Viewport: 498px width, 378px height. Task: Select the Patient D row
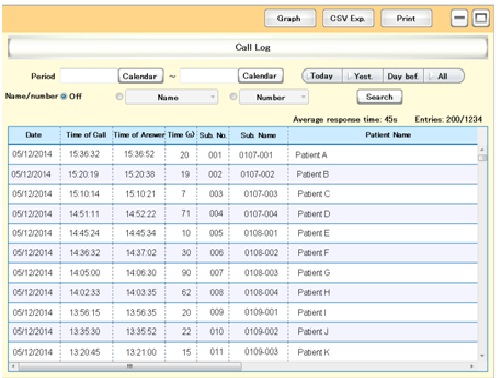(243, 214)
